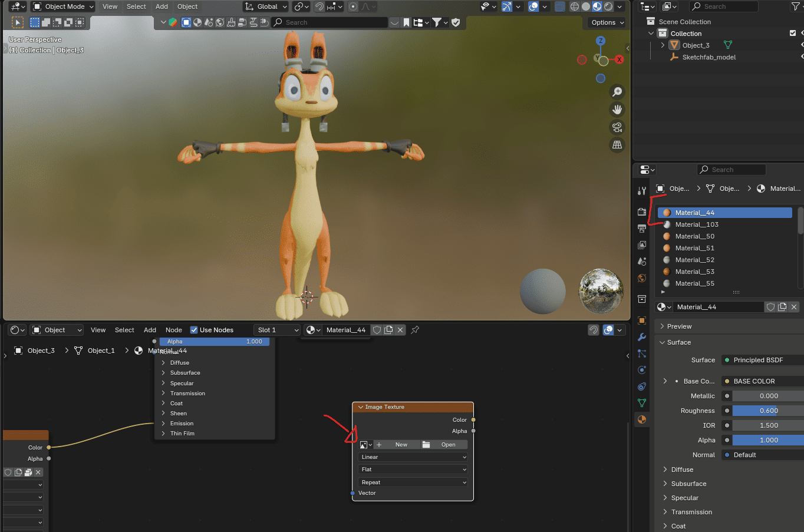This screenshot has height=532, width=804.
Task: Toggle the Use Nodes checkbox
Action: [x=194, y=330]
